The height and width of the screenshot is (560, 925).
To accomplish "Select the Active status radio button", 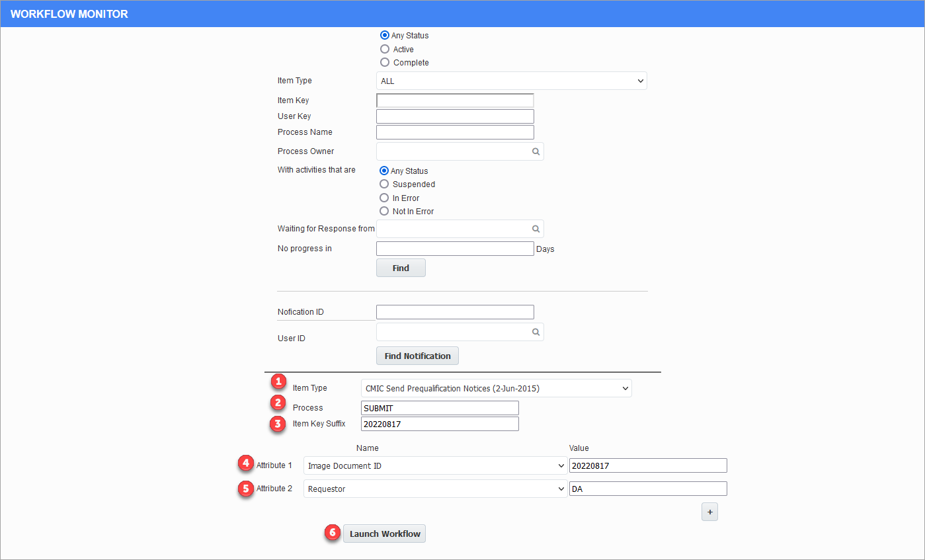I will pos(385,49).
